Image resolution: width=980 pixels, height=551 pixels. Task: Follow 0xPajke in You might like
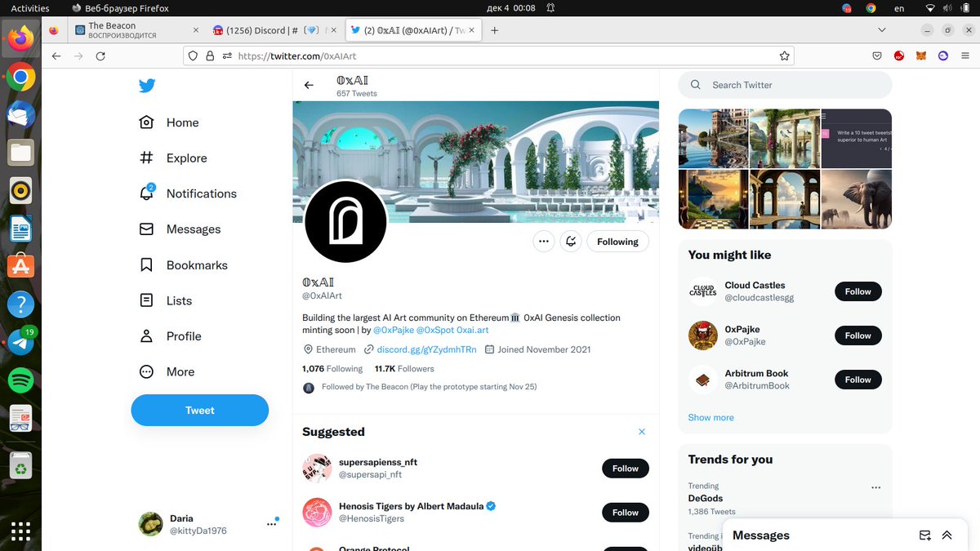[x=858, y=335]
